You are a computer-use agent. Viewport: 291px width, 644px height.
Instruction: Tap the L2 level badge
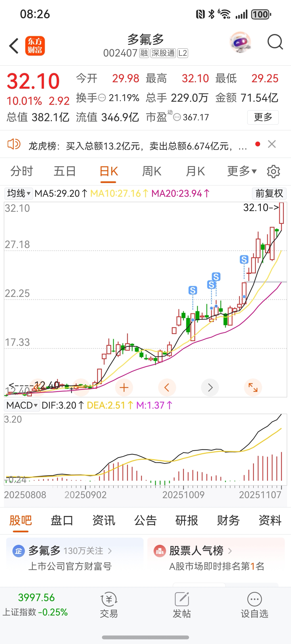(183, 53)
